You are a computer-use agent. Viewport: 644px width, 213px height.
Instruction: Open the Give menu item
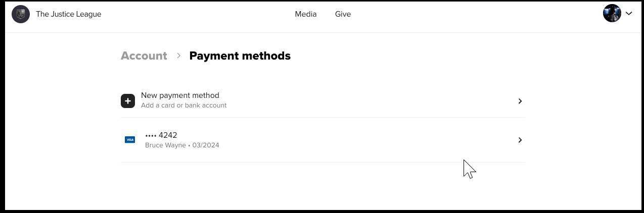(343, 14)
